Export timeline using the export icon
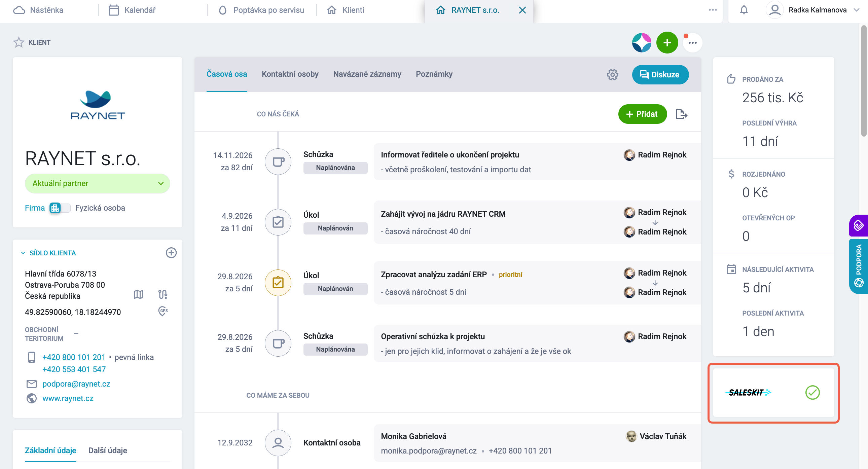 pyautogui.click(x=681, y=114)
